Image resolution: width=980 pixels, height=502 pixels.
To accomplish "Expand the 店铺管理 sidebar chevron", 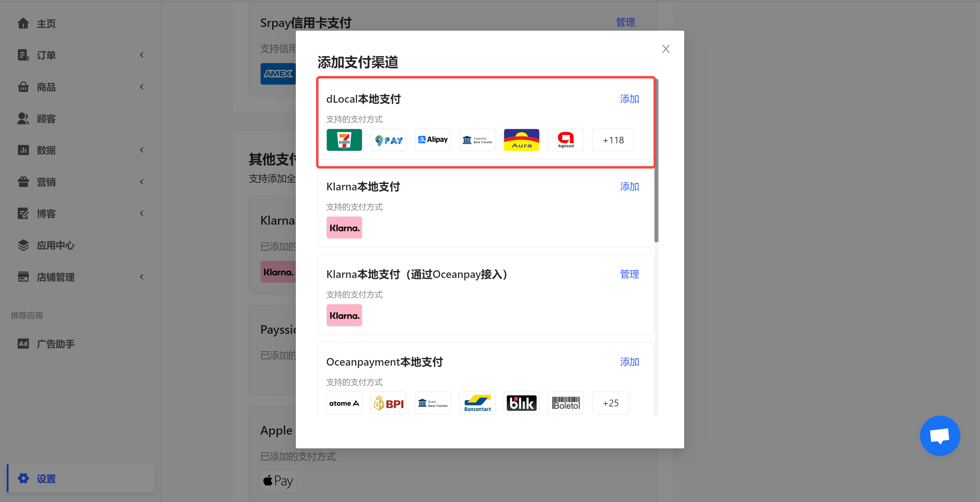I will pos(141,277).
